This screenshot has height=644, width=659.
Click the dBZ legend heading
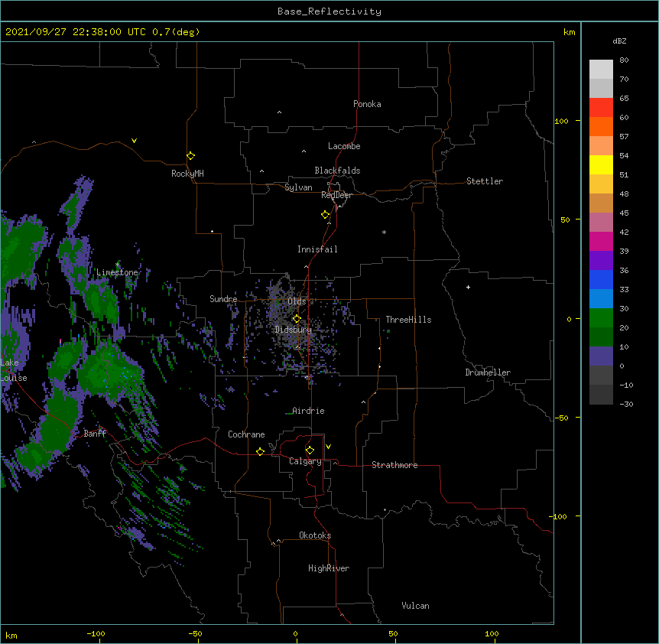(x=619, y=41)
